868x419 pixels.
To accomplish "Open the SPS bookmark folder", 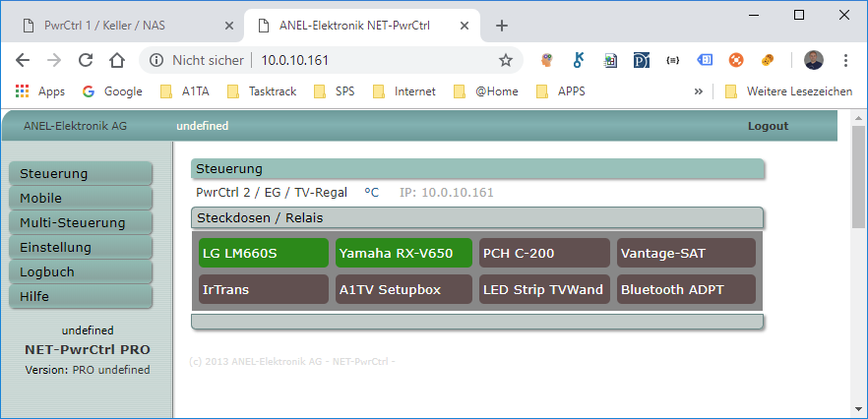I will pyautogui.click(x=335, y=91).
